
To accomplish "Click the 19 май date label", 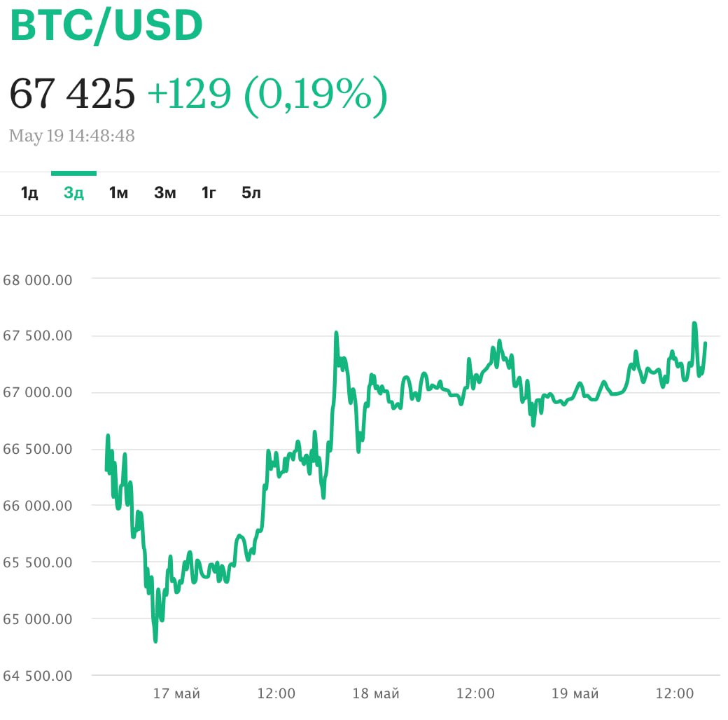I will pyautogui.click(x=575, y=694).
